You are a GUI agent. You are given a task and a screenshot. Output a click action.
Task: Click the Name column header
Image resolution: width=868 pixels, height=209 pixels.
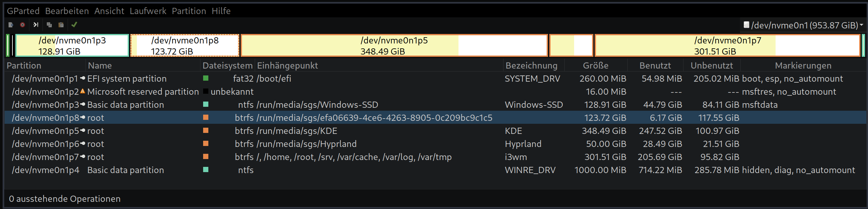(x=143, y=65)
